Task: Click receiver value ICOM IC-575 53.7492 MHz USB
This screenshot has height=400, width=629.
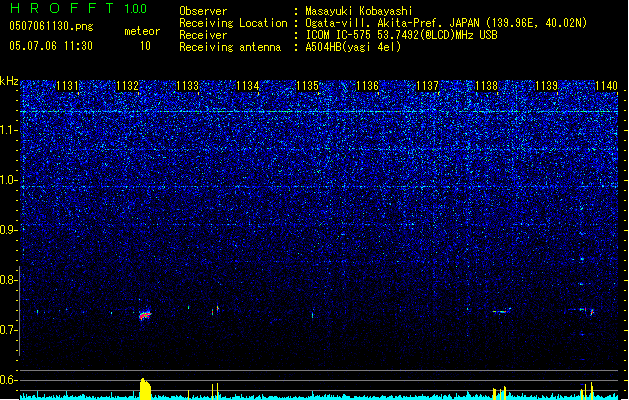Action: click(402, 35)
